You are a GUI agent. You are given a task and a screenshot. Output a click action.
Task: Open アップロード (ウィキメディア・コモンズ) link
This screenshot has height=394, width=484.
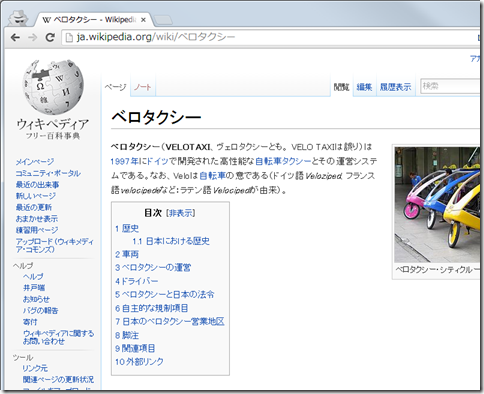click(x=54, y=245)
